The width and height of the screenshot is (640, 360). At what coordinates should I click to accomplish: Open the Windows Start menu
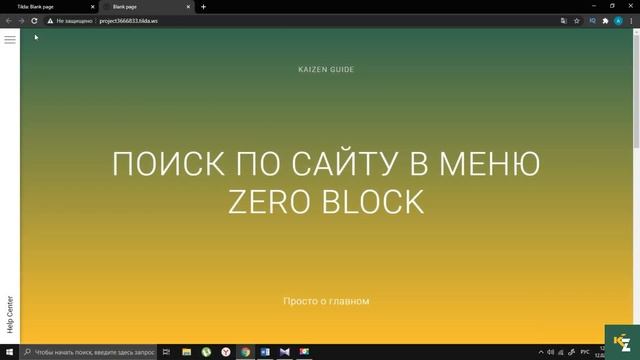point(9,352)
